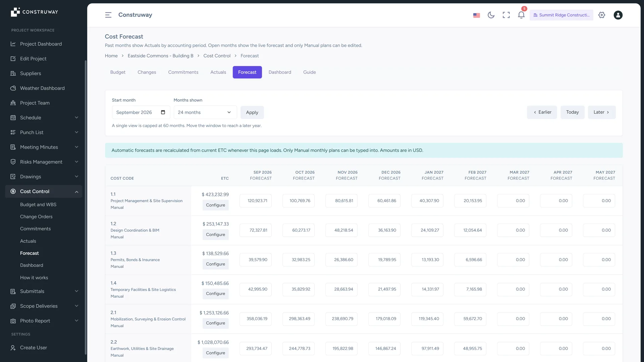644x362 pixels.
Task: Click the Construway logo in the sidebar
Action: pyautogui.click(x=34, y=12)
